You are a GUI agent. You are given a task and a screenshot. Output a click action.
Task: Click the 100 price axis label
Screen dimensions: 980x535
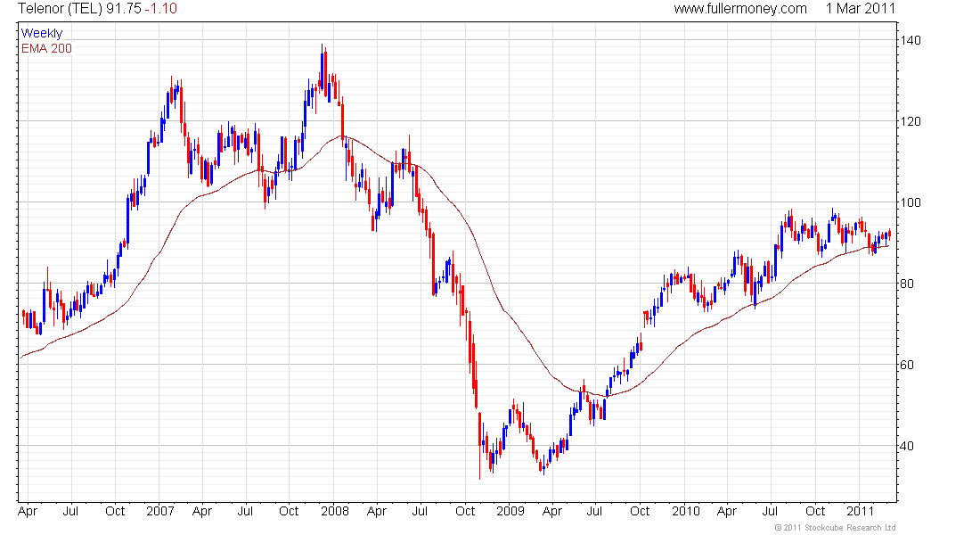tap(910, 202)
